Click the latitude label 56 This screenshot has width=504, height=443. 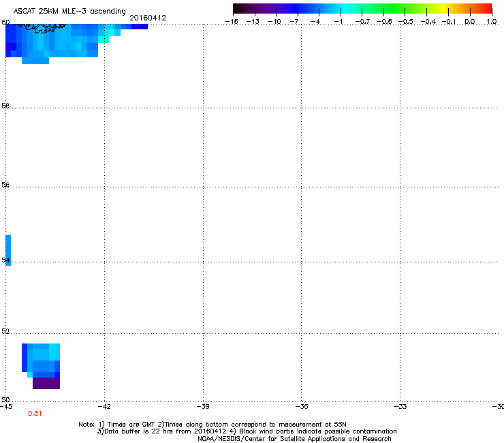pyautogui.click(x=5, y=185)
